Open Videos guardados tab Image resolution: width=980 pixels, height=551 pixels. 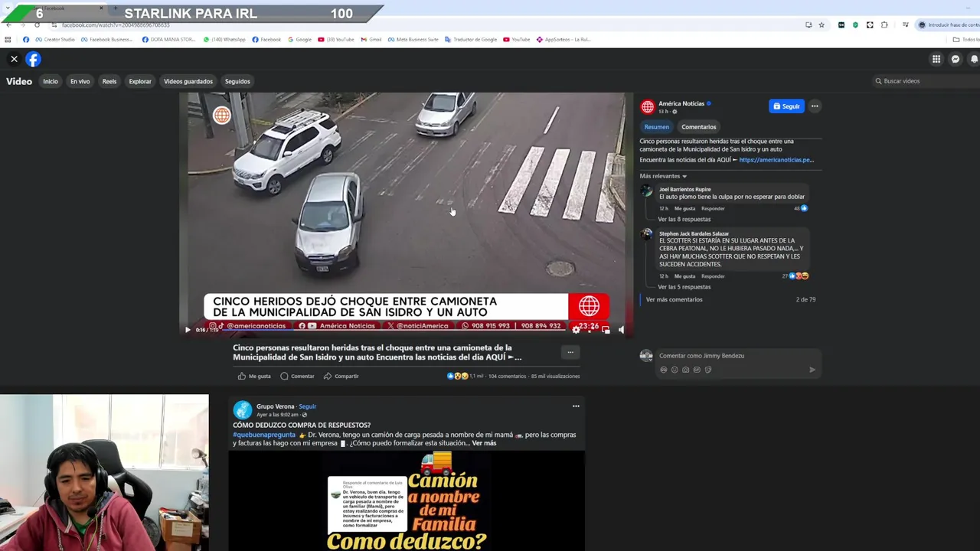(x=188, y=81)
